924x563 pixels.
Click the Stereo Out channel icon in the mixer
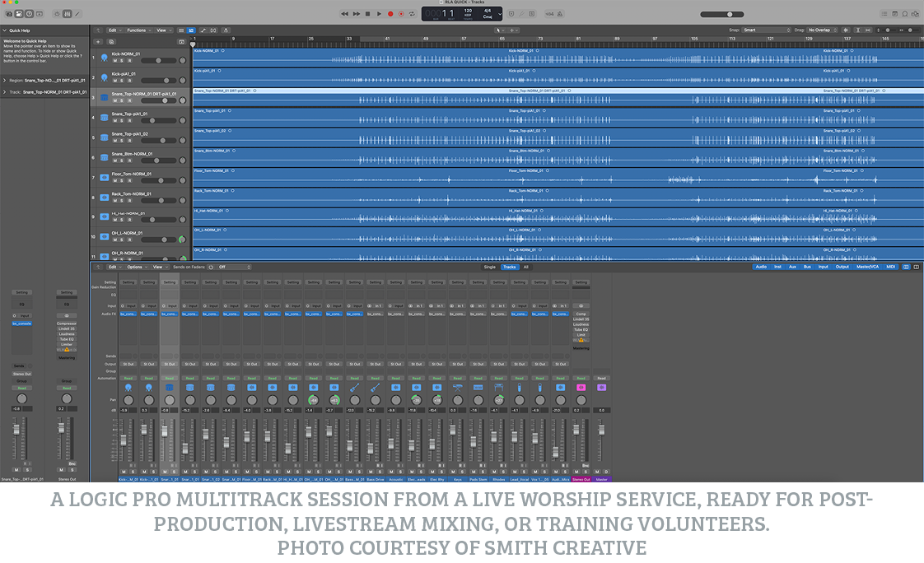coord(581,387)
